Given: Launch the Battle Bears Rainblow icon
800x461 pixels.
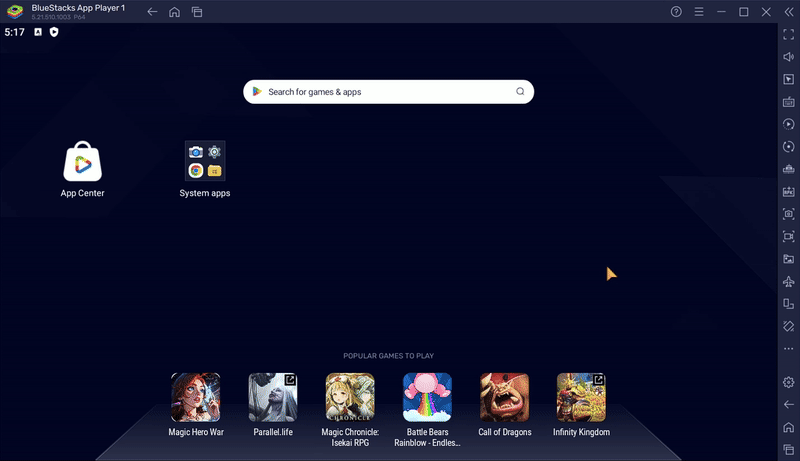Looking at the screenshot, I should click(428, 397).
